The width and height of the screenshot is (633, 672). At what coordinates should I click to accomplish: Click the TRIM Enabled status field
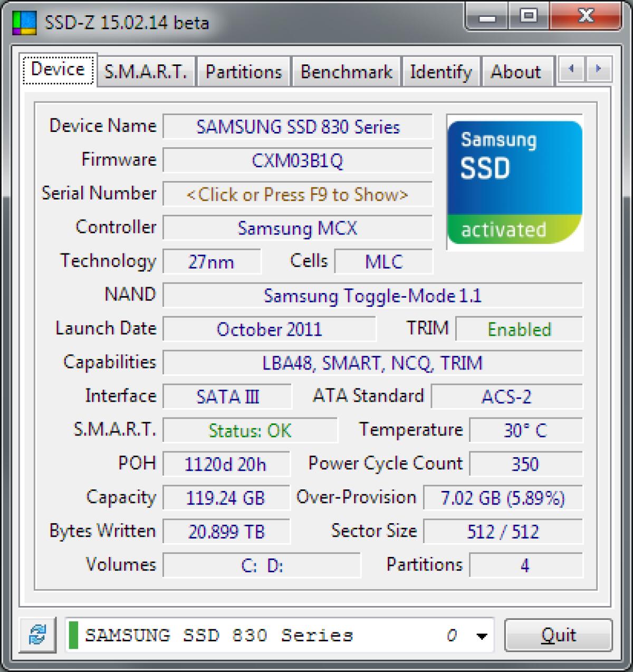coord(519,329)
